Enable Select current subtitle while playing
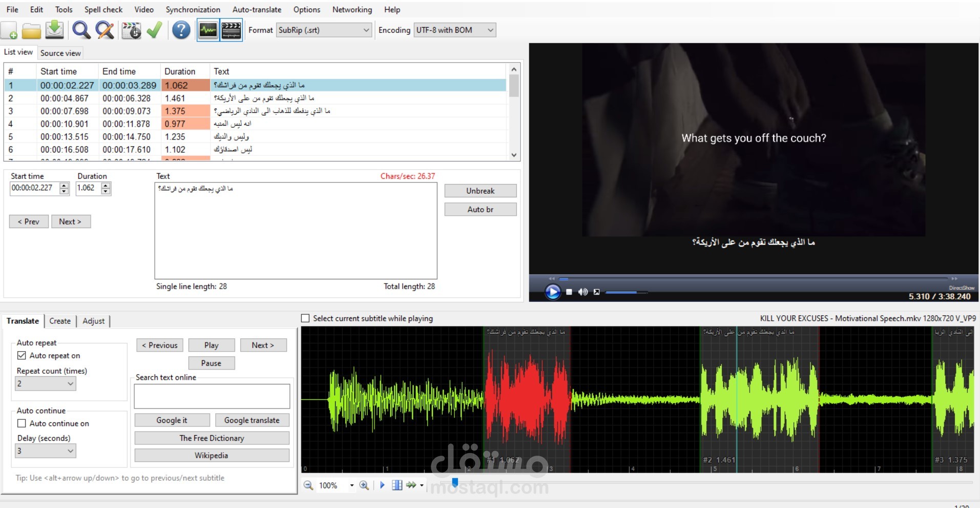980x508 pixels. pos(305,318)
